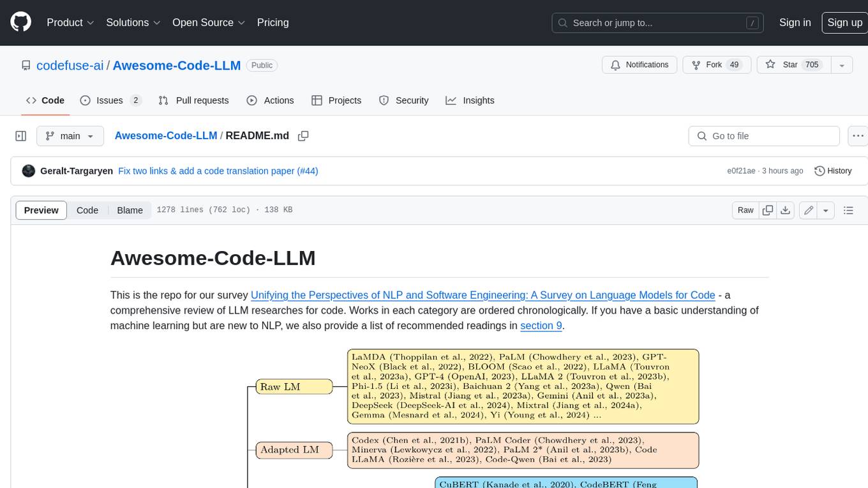
Task: Select the Preview view
Action: [x=41, y=210]
